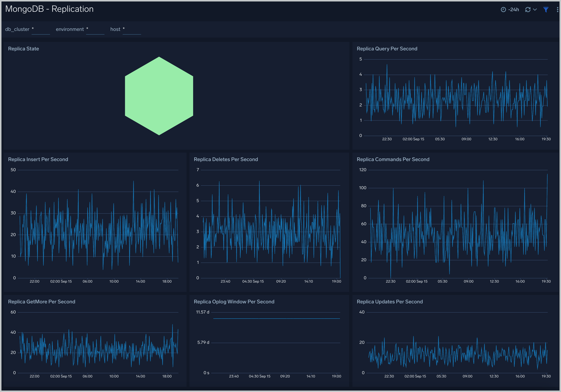Click the Replica Query Per Second panel title
Screen dimensions: 561x392
point(387,49)
